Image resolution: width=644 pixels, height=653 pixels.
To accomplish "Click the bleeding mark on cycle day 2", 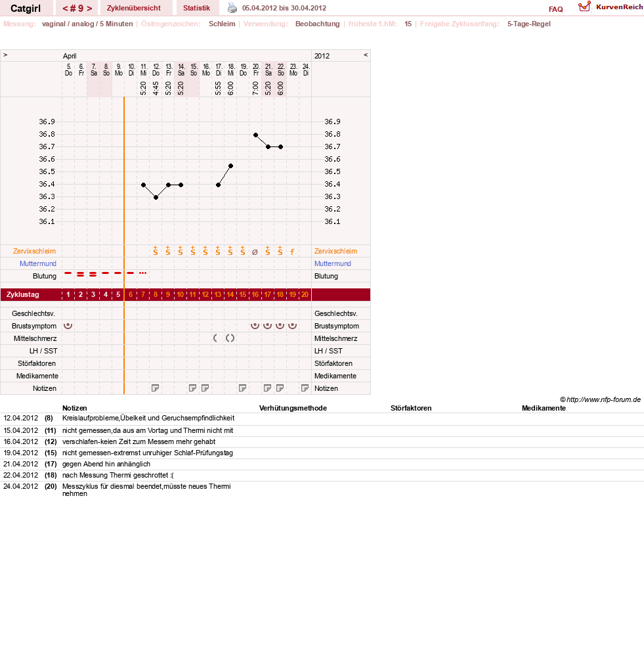I will (80, 274).
